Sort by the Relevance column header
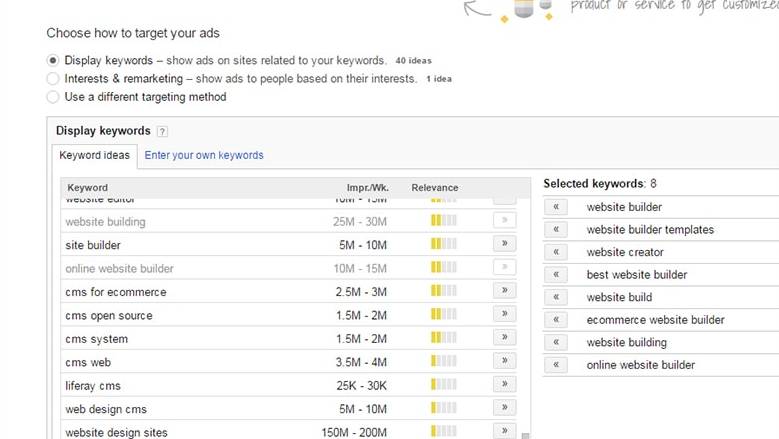Screen dimensions: 779x439 [434, 188]
